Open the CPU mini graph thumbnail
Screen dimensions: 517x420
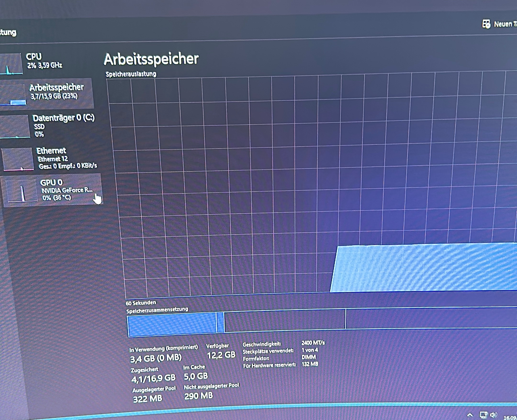(11, 64)
